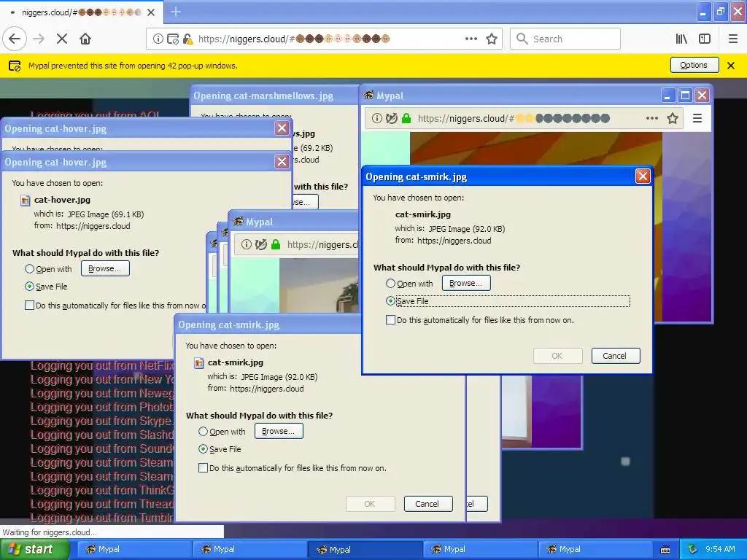
Task: Focus the Search field in main toolbar
Action: tap(565, 39)
